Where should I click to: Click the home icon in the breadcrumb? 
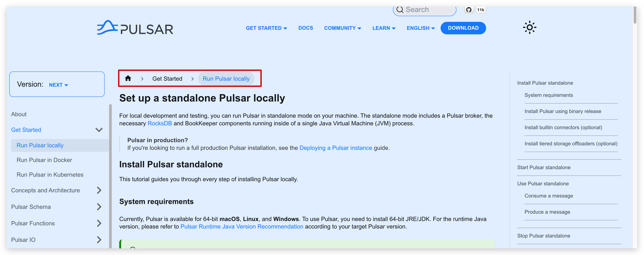pos(128,78)
